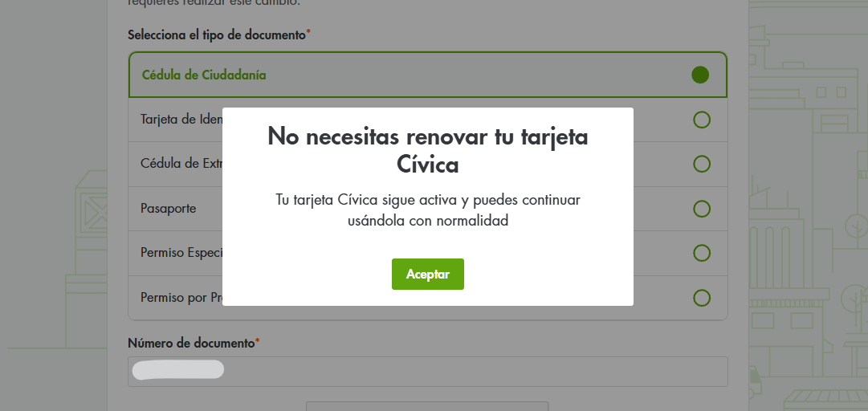Select the Cédula de Ciudadanía radio circle
This screenshot has height=411, width=868.
click(700, 75)
